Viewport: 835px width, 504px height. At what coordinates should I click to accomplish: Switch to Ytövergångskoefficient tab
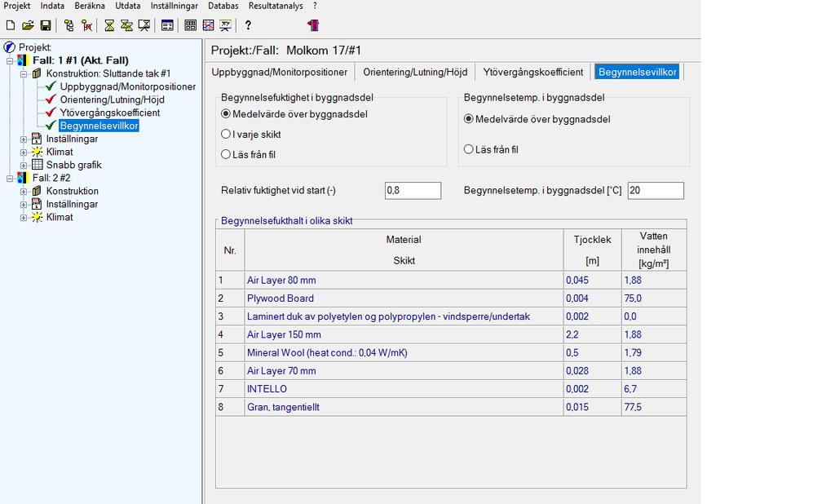[x=533, y=72]
